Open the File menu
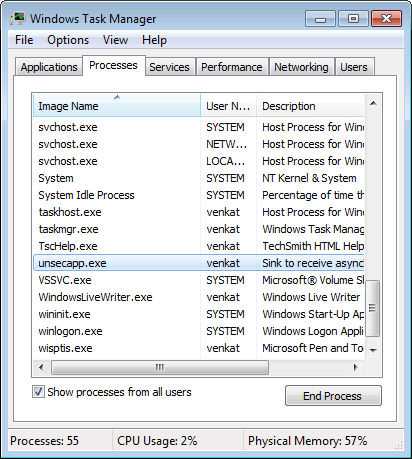The width and height of the screenshot is (412, 459). [x=24, y=40]
